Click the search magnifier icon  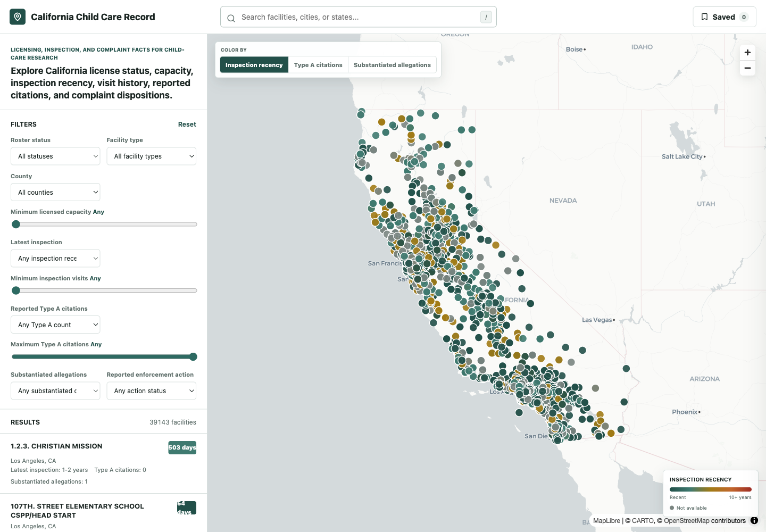[231, 18]
